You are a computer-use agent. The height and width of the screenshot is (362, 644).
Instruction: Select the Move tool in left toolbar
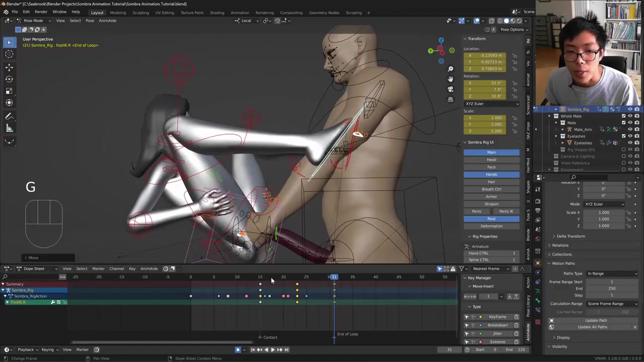[x=9, y=67]
